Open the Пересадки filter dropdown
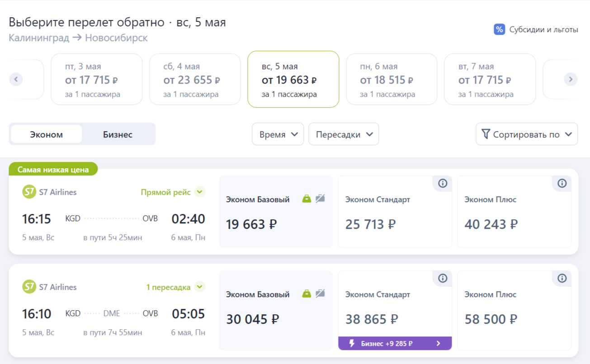Image resolution: width=590 pixels, height=364 pixels. (x=344, y=134)
